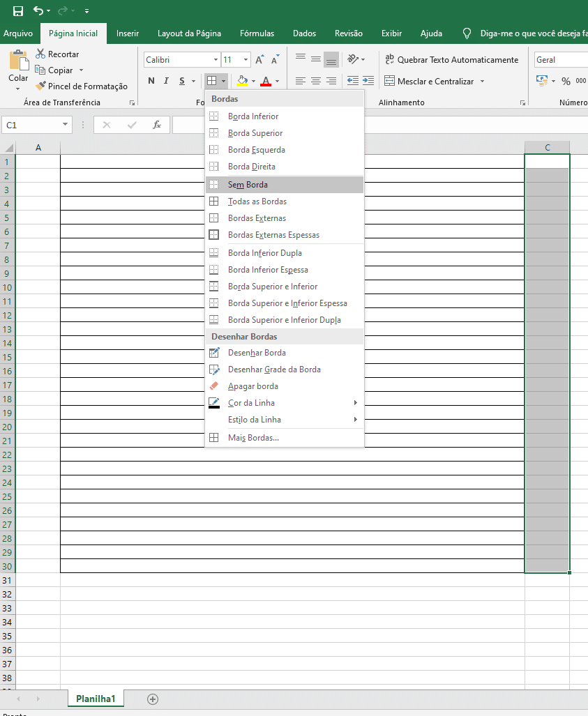Open the fill color dropdown arrow
The height and width of the screenshot is (716, 588).
coord(254,82)
